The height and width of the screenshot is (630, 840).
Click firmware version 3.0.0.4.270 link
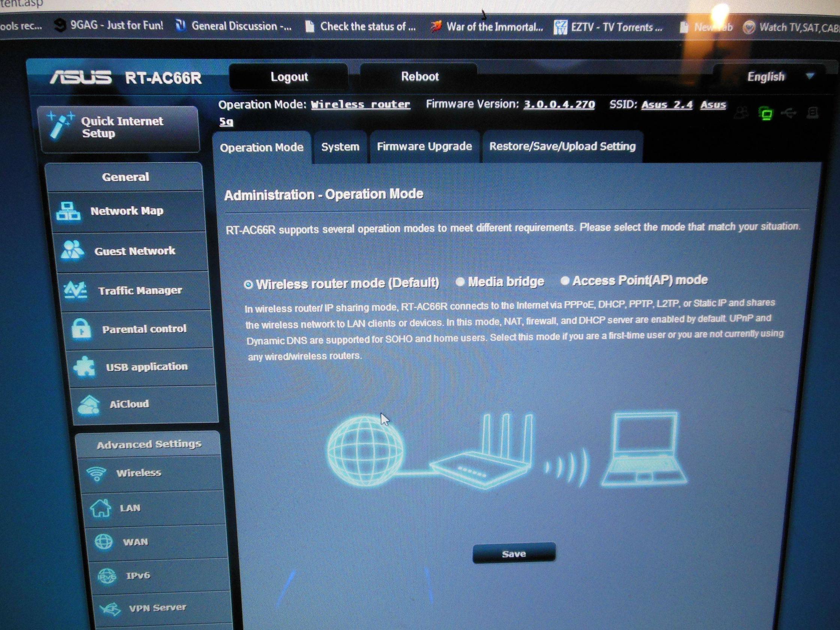559,104
